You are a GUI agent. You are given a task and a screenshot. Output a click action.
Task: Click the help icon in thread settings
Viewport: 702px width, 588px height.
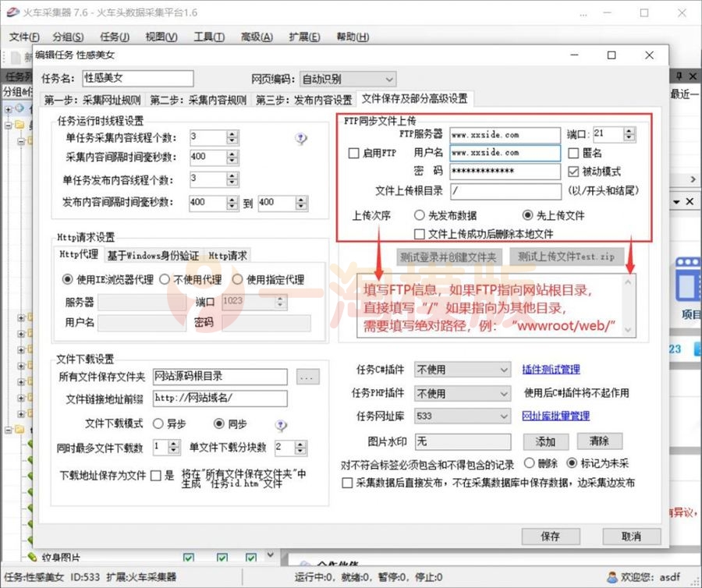(301, 139)
